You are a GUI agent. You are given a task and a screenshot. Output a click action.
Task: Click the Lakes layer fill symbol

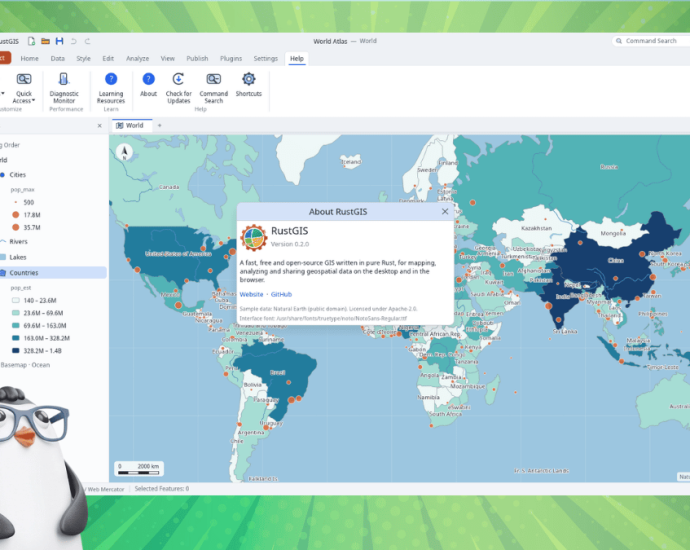[3, 257]
